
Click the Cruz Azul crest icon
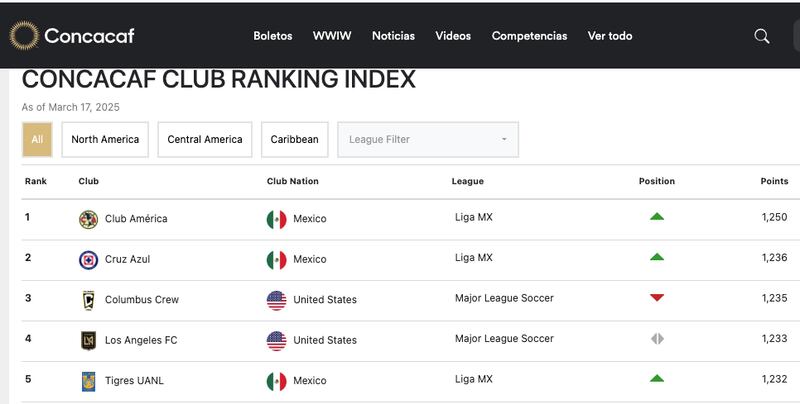tap(88, 259)
